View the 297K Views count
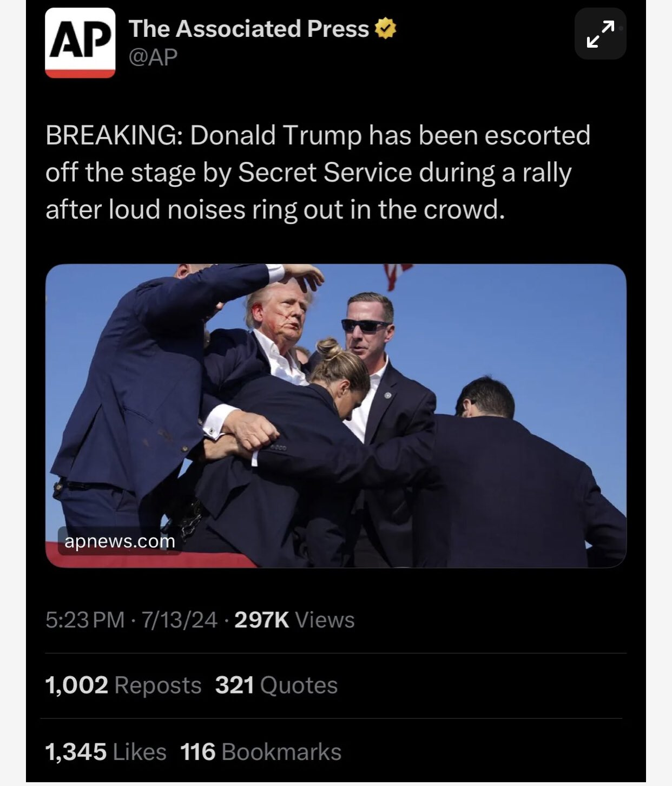 [x=294, y=620]
